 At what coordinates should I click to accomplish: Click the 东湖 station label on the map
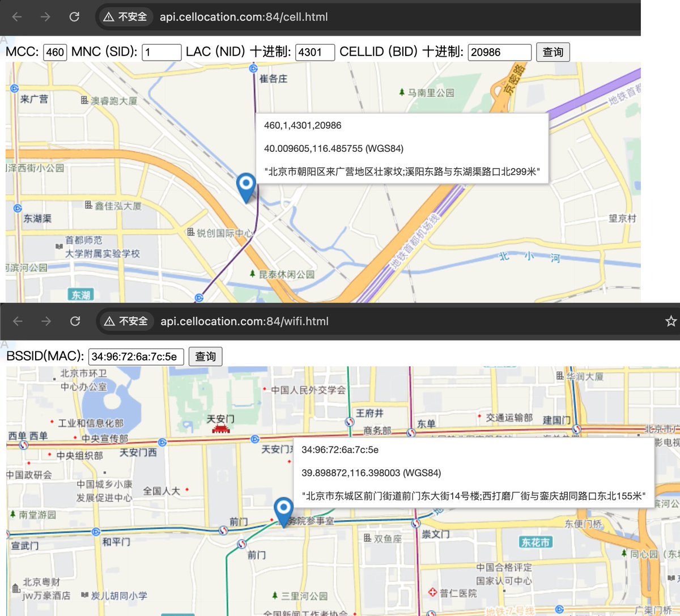coord(81,295)
